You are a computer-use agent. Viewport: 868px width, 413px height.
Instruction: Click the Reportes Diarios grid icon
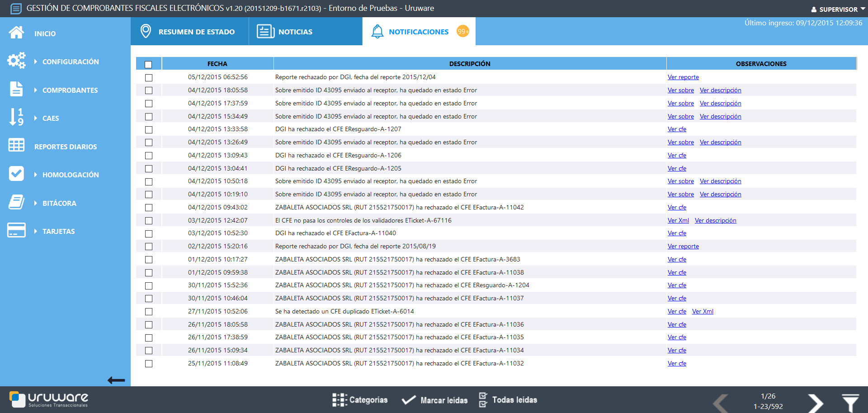(16, 146)
